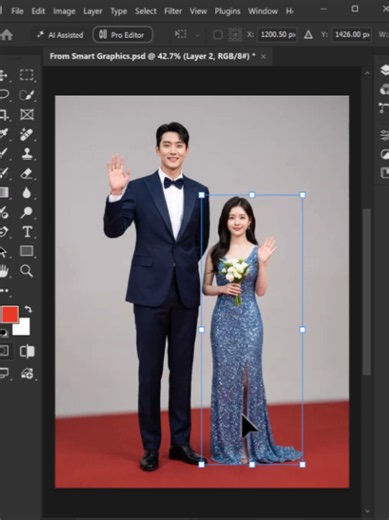Click the top-left transform handle
This screenshot has height=520, width=389.
click(201, 195)
